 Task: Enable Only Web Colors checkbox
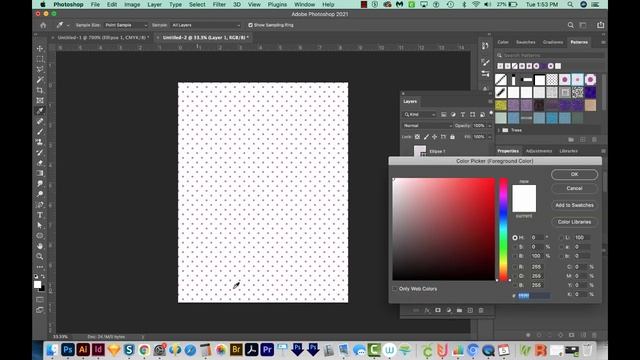(x=395, y=289)
